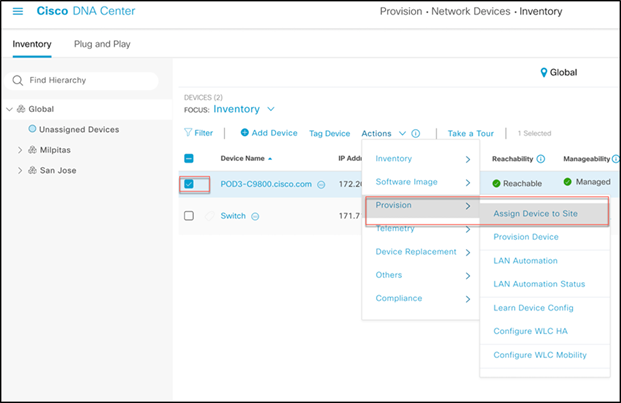Choose Provision Device from submenu
621x403 pixels.
pyautogui.click(x=526, y=237)
